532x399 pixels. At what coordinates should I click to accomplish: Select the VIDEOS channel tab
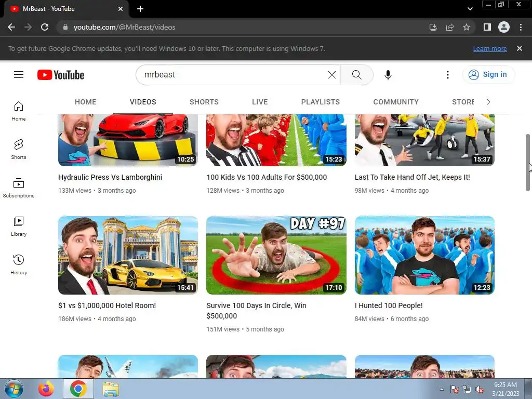click(x=143, y=102)
